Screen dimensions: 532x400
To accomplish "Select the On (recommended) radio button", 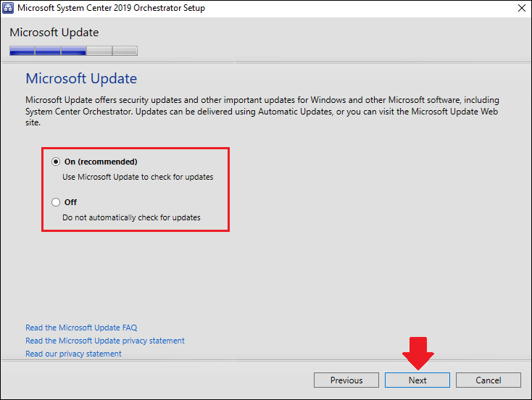I will 56,162.
